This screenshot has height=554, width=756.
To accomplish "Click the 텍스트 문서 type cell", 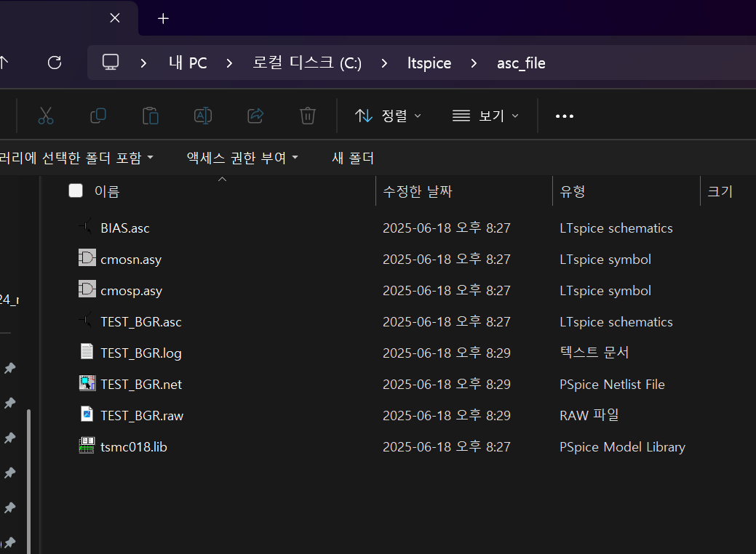I will point(594,353).
